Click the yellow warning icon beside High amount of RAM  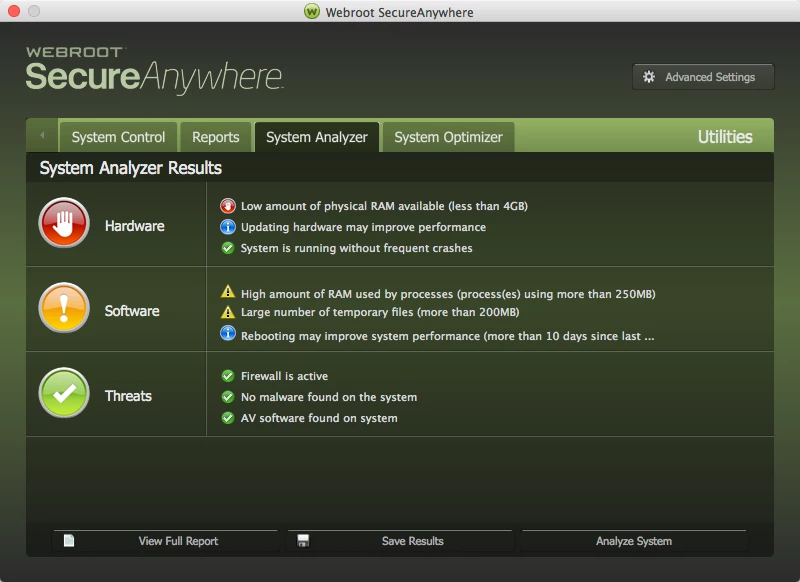228,292
